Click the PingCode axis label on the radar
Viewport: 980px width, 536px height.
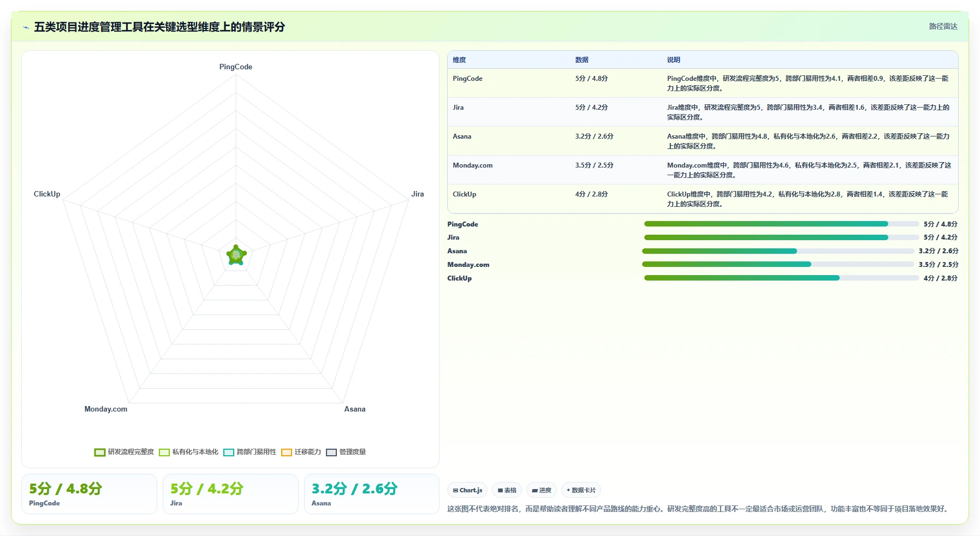236,67
